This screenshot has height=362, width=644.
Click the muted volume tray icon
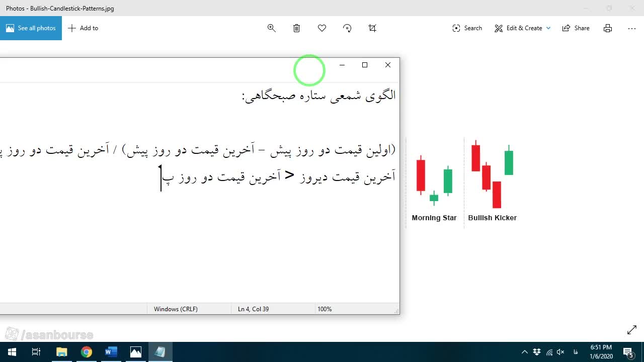(x=560, y=352)
